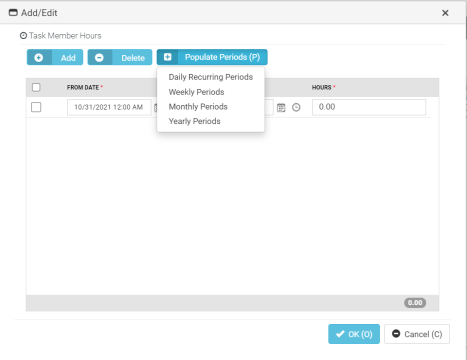Close the Add/Edit dialog with X
Screen dimensions: 467x360
(x=445, y=13)
